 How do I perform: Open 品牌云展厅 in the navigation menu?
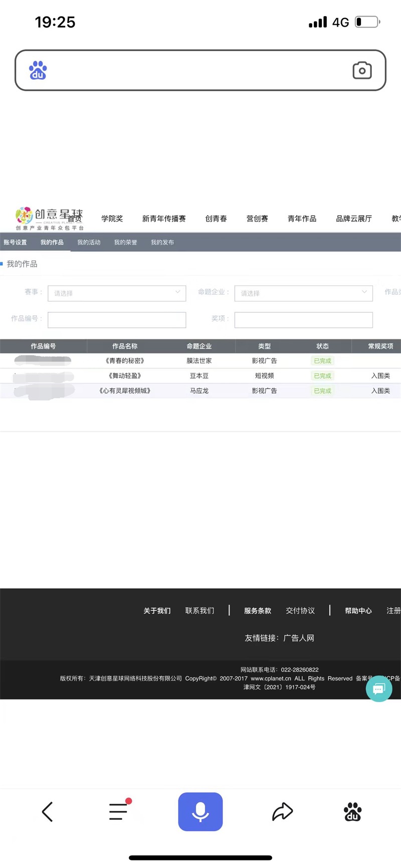(354, 219)
